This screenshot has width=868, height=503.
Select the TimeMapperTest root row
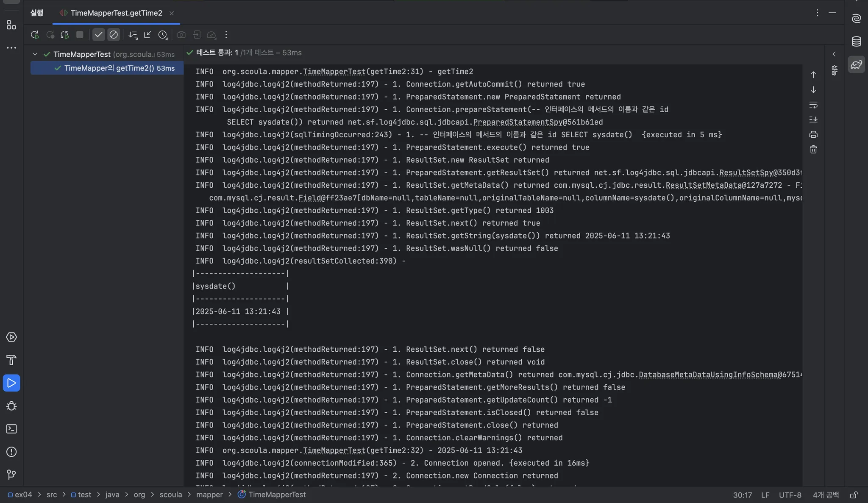coord(107,54)
